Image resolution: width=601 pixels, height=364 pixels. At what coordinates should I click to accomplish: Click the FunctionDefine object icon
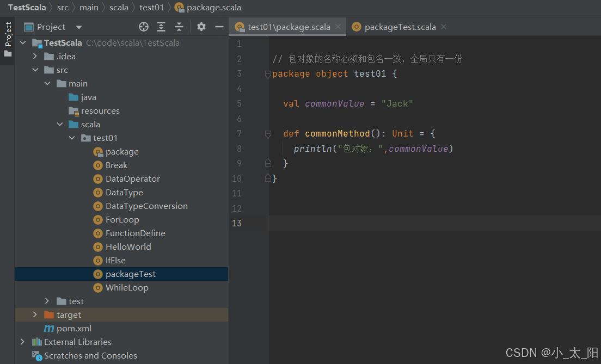[98, 233]
